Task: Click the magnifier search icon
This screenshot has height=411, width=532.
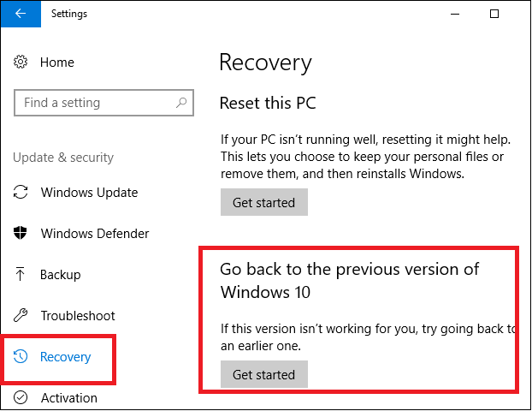Action: tap(181, 102)
